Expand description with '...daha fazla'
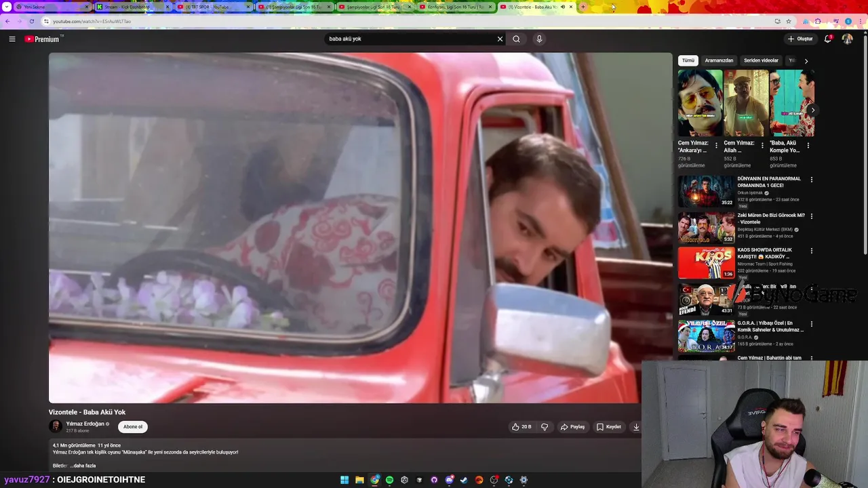Screen dimensions: 868x488 tap(83, 466)
